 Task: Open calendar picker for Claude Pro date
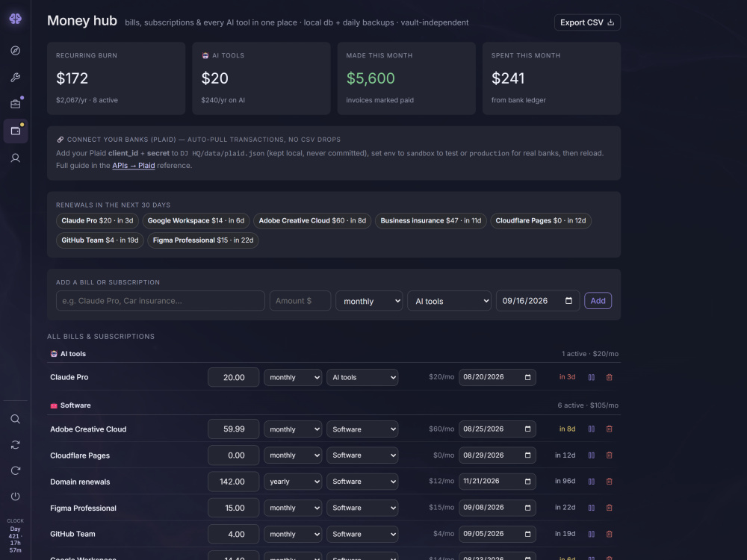tap(528, 377)
